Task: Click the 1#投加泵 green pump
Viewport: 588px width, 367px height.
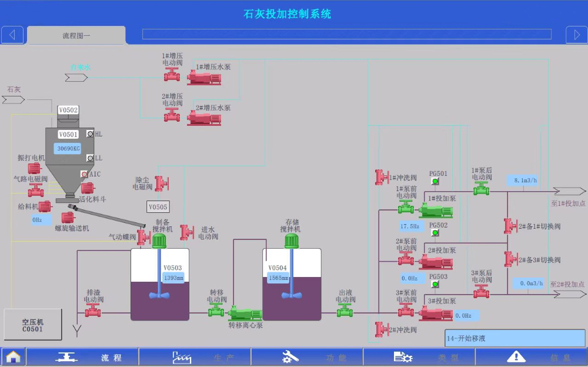Action: [x=432, y=209]
